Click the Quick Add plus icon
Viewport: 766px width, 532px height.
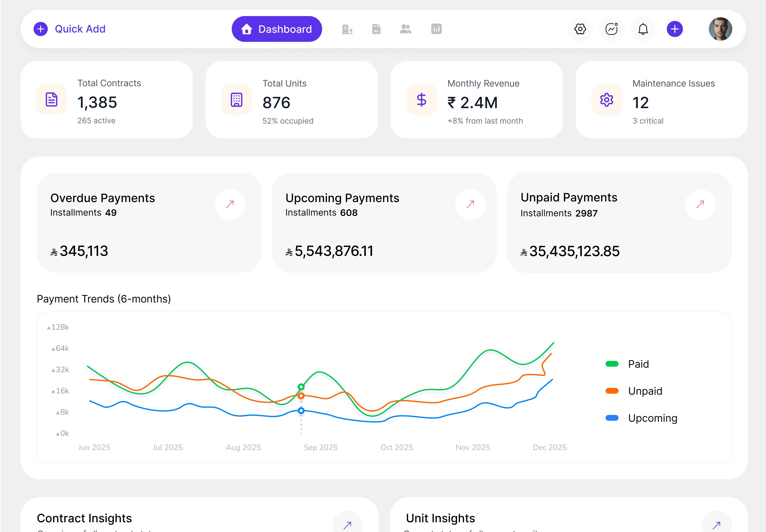click(x=41, y=29)
